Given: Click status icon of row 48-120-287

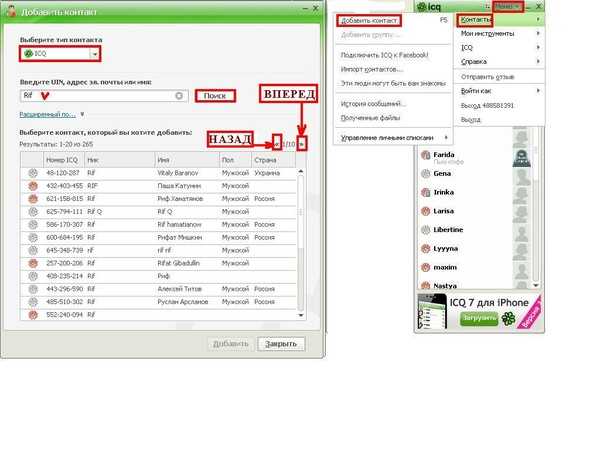Looking at the screenshot, I should coord(33,173).
